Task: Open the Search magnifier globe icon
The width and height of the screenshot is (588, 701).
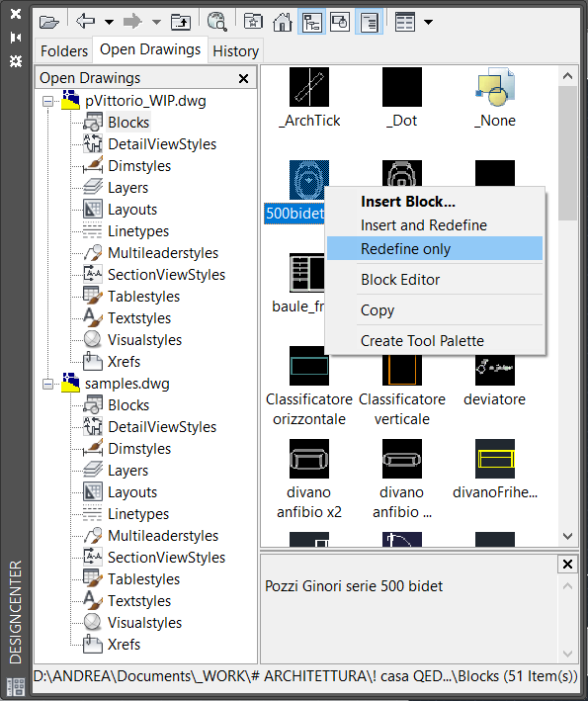Action: point(217,22)
